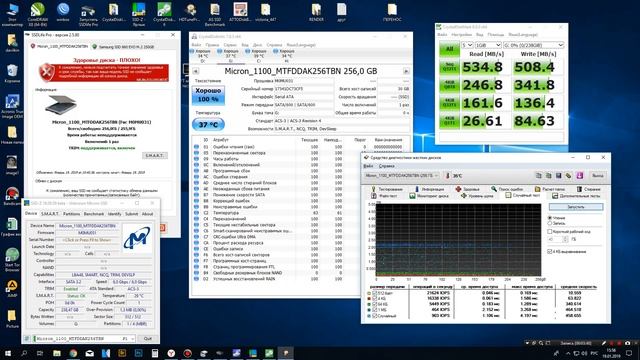Viewport: 640px width, 360px height.
Task: Open the notification center icon in tray
Action: click(630, 353)
